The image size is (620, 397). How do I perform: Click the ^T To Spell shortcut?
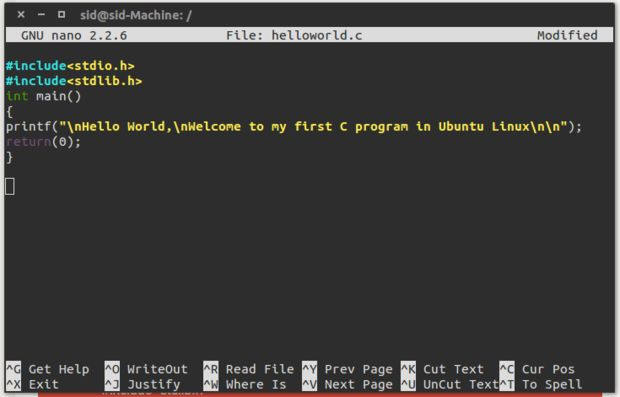(x=541, y=384)
